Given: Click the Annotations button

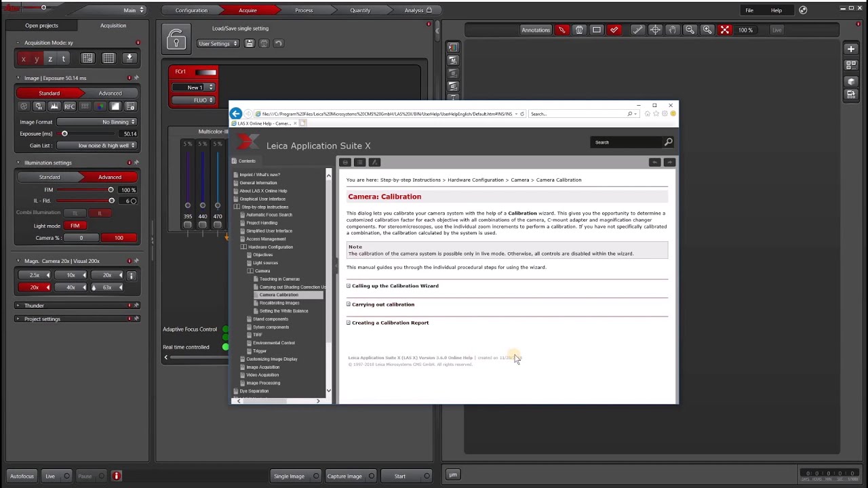Looking at the screenshot, I should [x=536, y=30].
